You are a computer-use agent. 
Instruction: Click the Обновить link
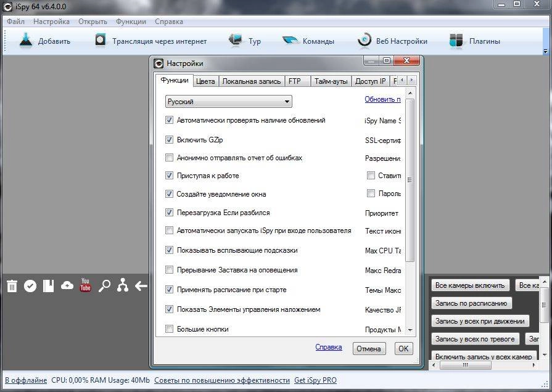pos(382,99)
